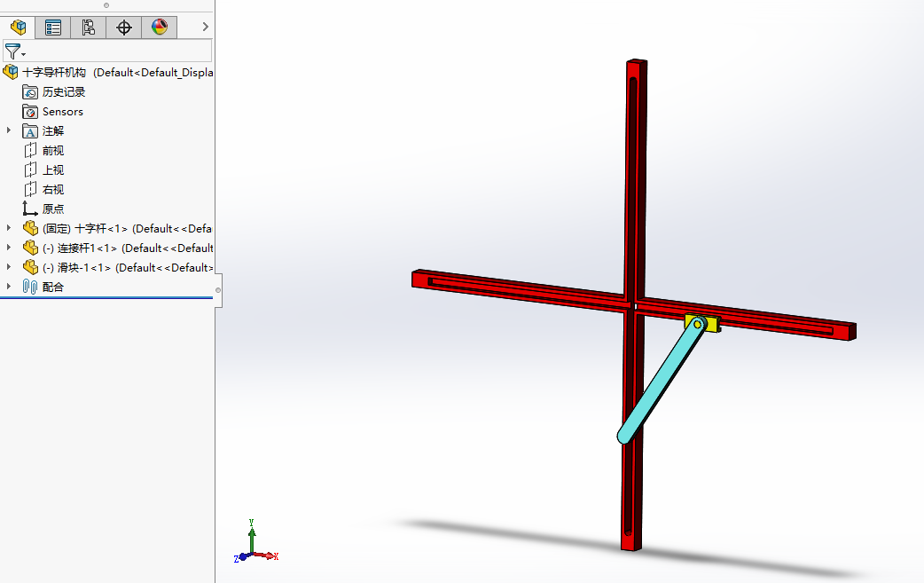Click the flyout handle at panel top
The width and height of the screenshot is (924, 583).
(106, 5)
